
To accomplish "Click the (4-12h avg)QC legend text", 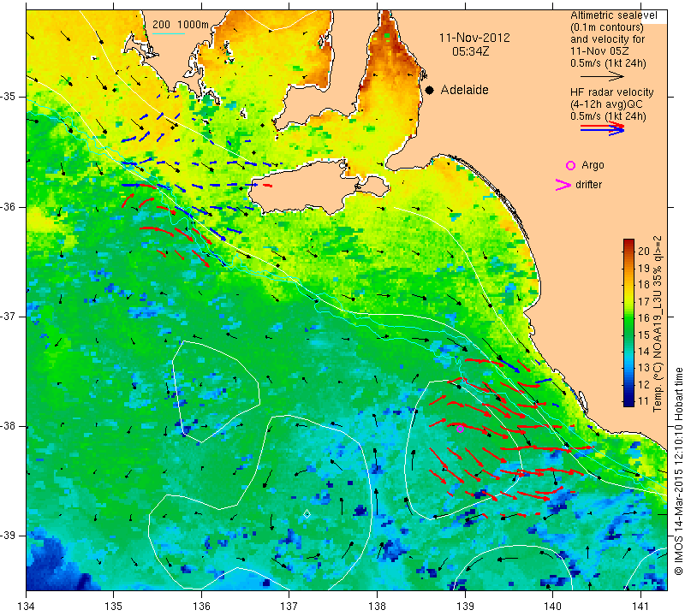I will 606,104.
